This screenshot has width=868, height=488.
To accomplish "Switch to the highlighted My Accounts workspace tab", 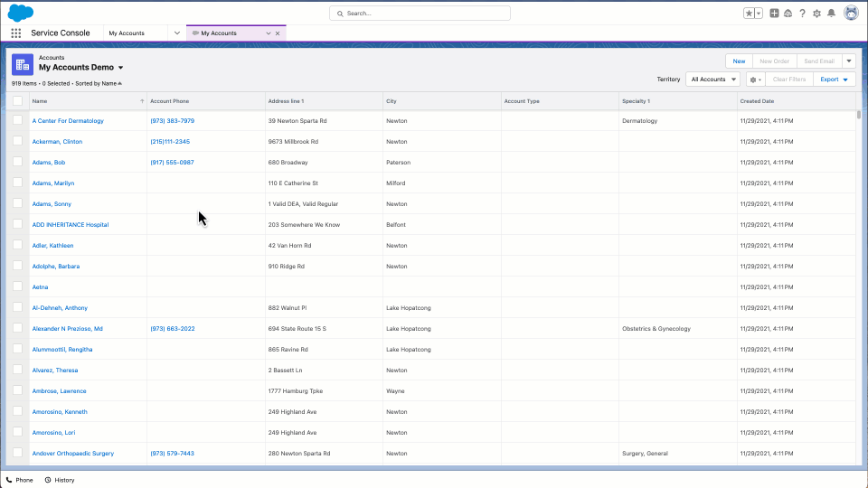I will coord(224,33).
